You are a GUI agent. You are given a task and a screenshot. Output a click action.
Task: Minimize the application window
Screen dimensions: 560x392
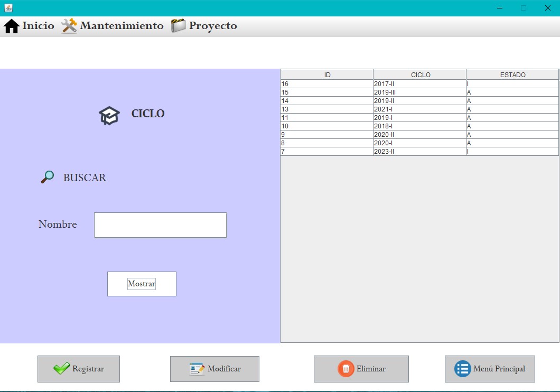500,8
